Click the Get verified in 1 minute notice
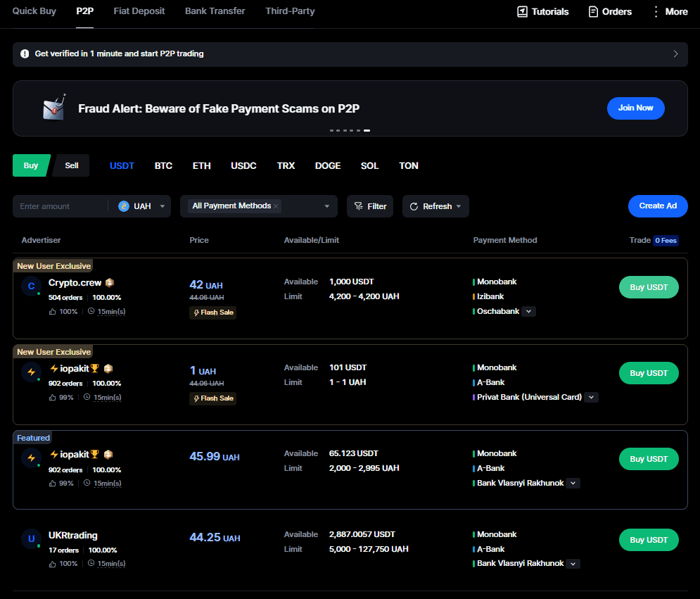Image resolution: width=700 pixels, height=599 pixels. point(350,54)
